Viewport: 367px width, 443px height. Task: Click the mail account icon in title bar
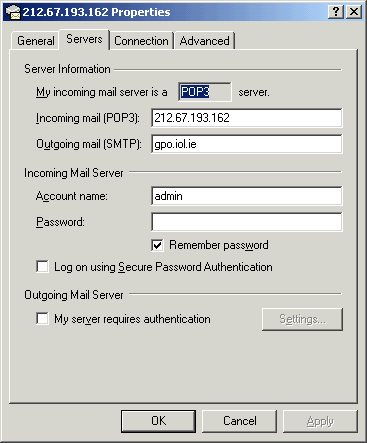point(13,12)
